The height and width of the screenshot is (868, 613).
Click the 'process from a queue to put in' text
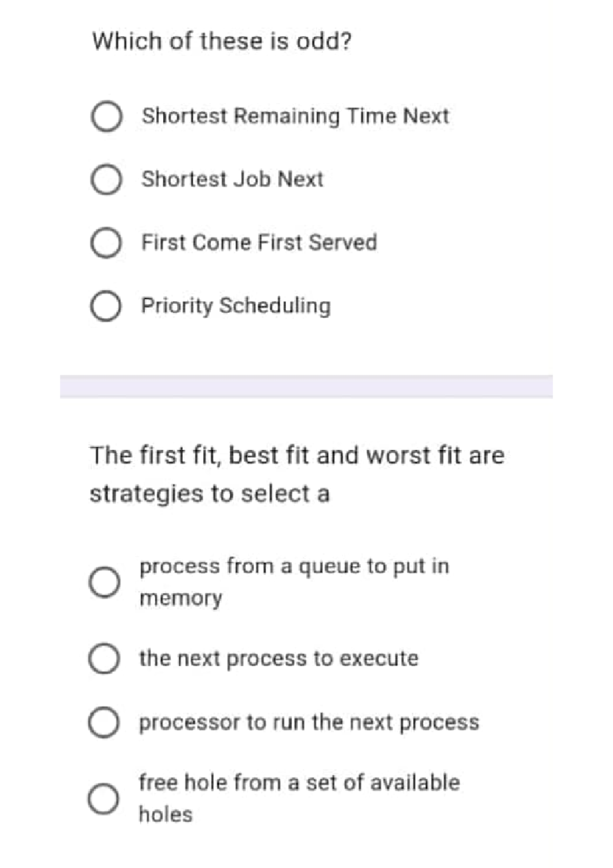pos(294,566)
